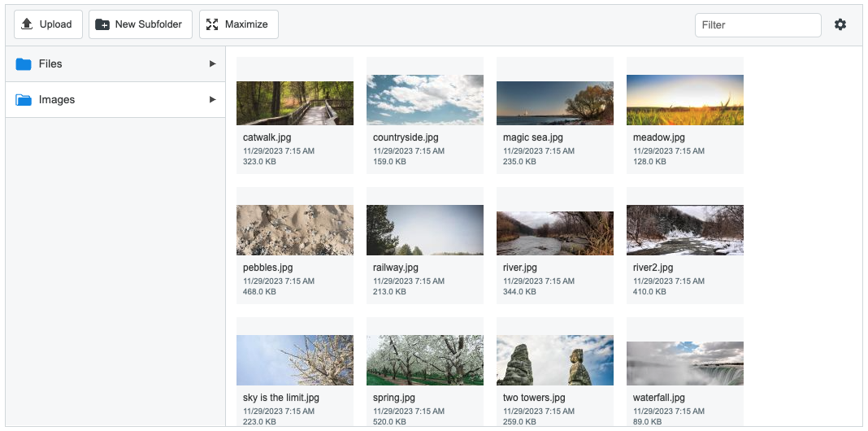Click the spring.jpg file name
The image size is (868, 431).
pos(394,398)
